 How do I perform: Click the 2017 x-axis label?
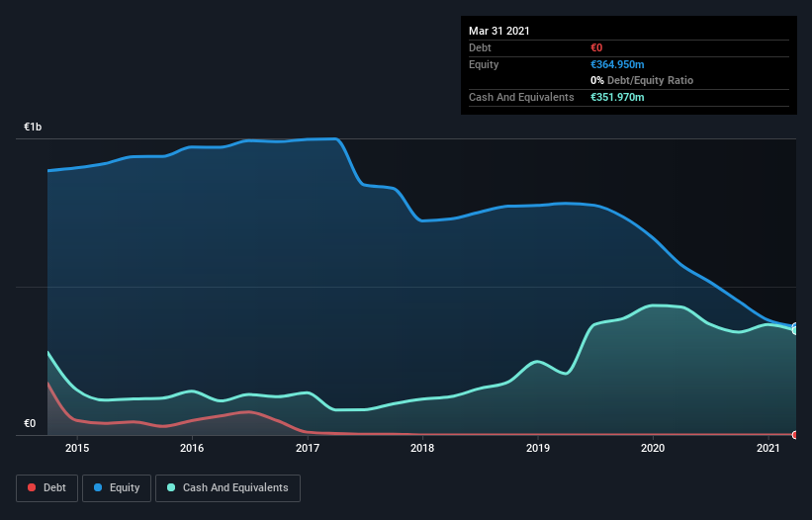(308, 448)
